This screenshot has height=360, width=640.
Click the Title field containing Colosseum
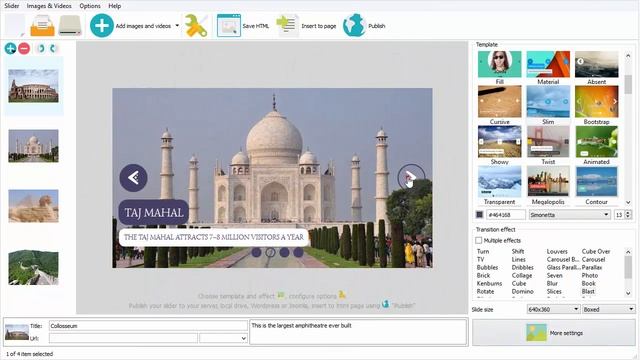coord(148,326)
